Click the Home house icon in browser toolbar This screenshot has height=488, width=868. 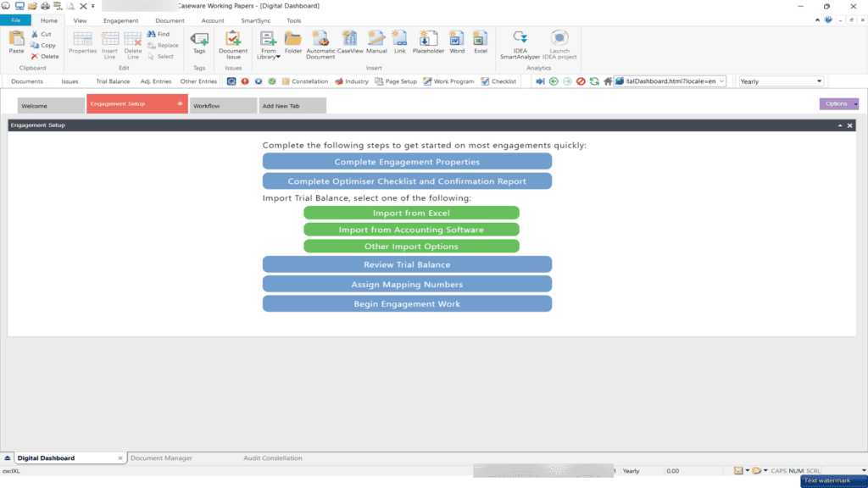(608, 81)
